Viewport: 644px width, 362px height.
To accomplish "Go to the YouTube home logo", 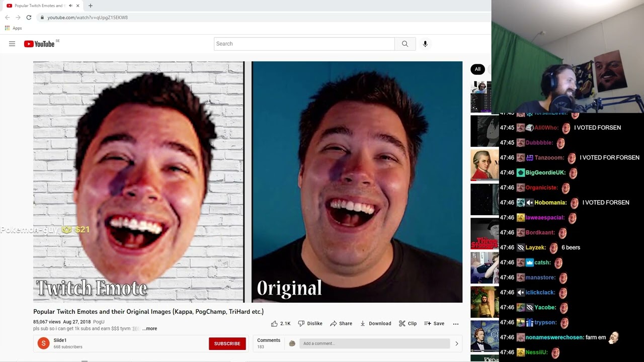I will click(39, 44).
